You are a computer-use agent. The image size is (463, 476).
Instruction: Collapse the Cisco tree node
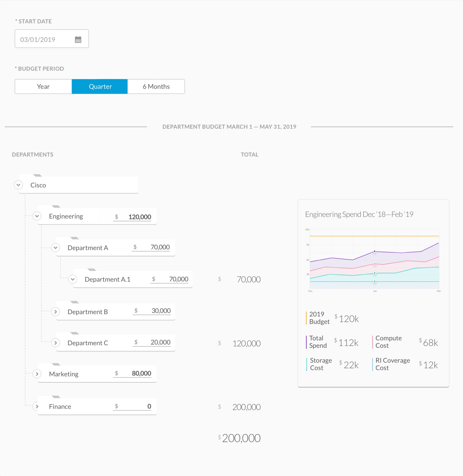point(19,185)
